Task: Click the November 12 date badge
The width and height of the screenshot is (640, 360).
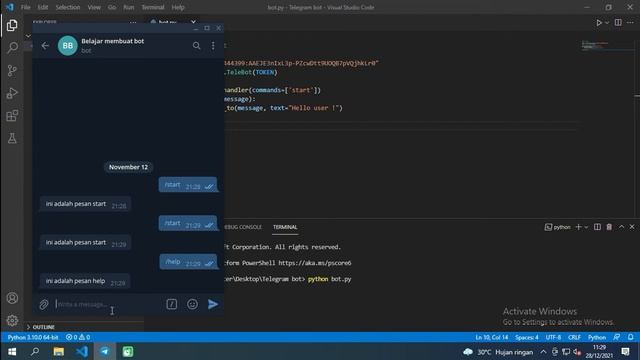Action: point(128,167)
